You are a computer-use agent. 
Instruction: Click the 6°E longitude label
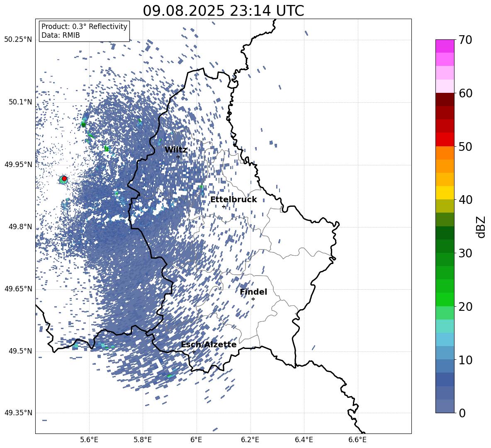coord(196,440)
